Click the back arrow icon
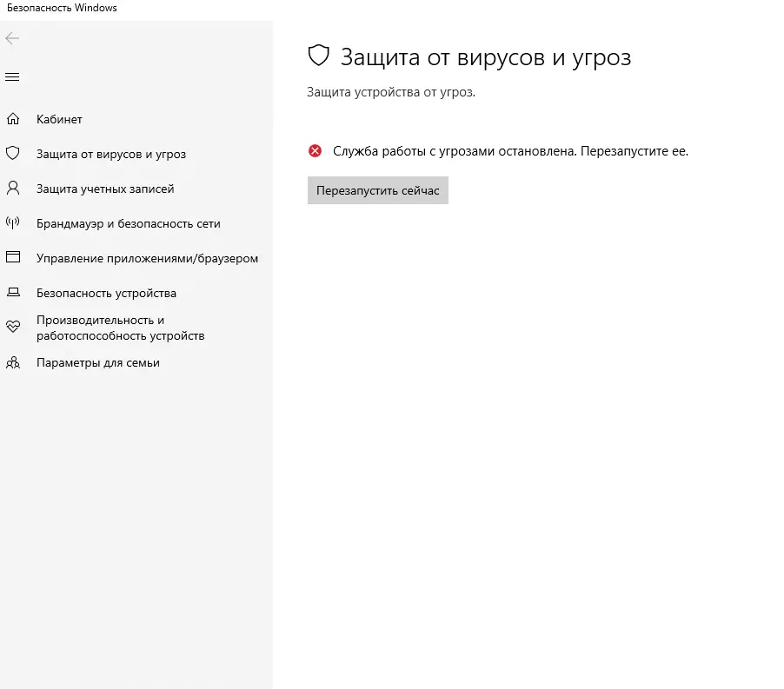This screenshot has width=784, height=689. pos(12,38)
